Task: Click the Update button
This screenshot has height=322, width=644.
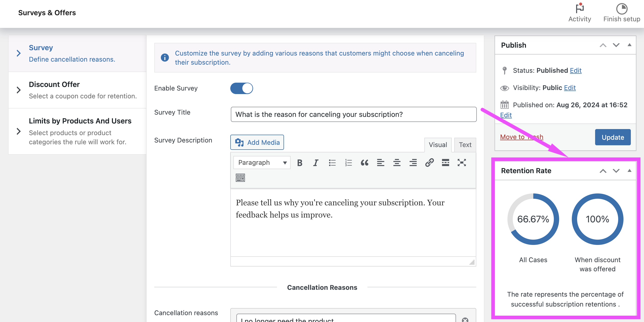Action: pos(613,137)
